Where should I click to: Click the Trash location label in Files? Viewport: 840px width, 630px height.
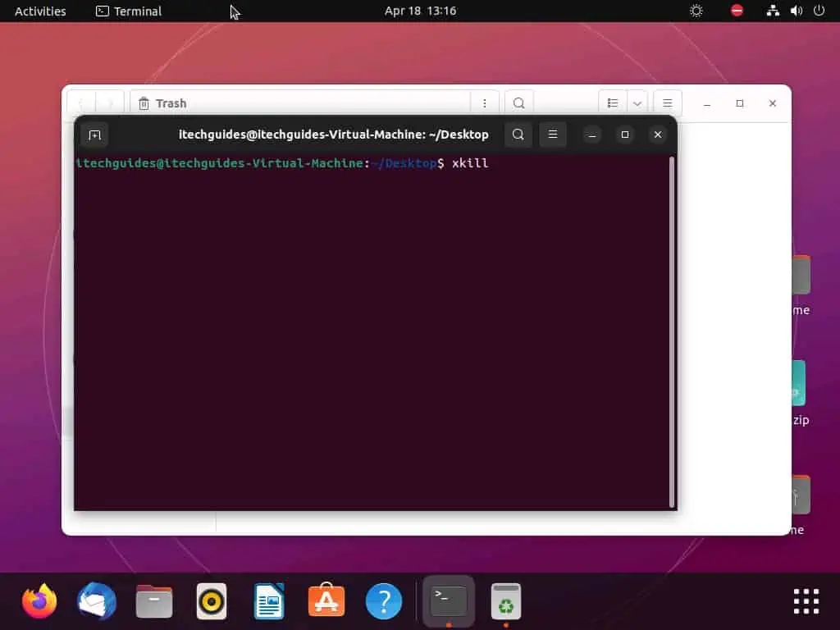tap(171, 103)
